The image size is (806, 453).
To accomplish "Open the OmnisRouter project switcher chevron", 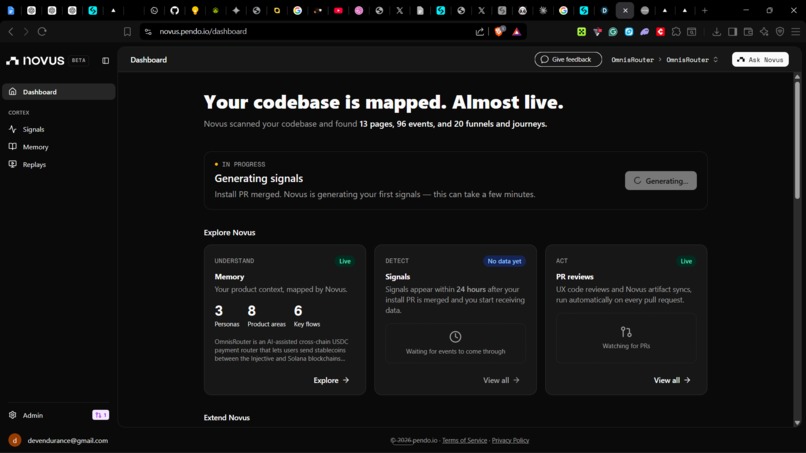I will 716,60.
